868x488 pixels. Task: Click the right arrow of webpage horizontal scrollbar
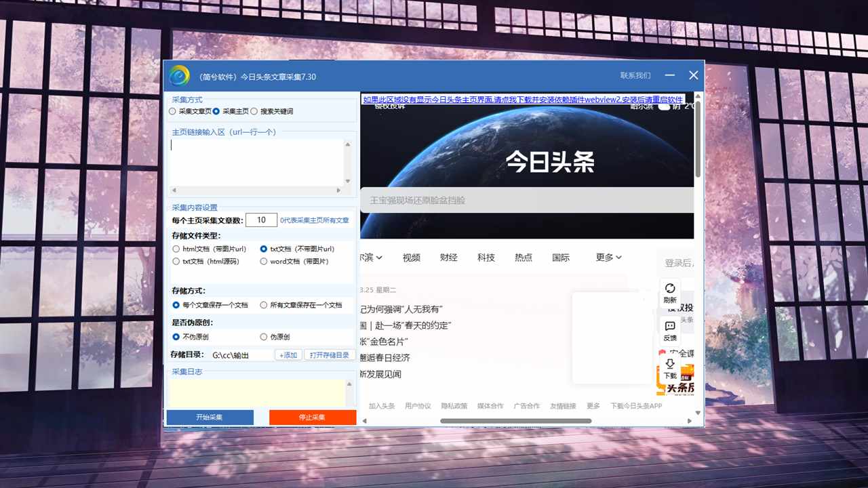point(690,421)
